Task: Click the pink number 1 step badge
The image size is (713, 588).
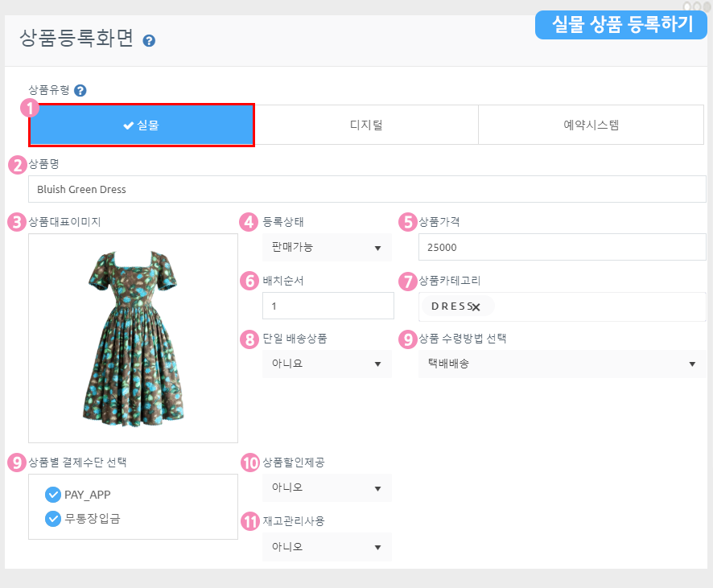Action: pos(30,107)
